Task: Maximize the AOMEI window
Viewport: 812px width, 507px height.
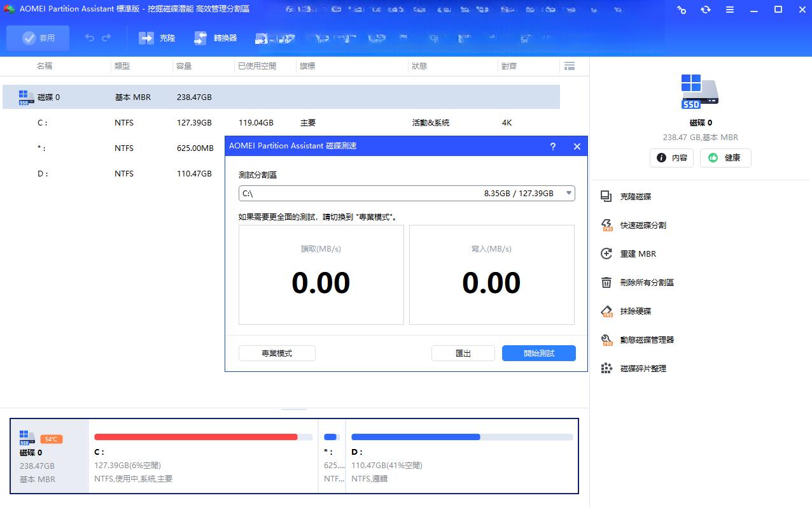Action: 778,10
